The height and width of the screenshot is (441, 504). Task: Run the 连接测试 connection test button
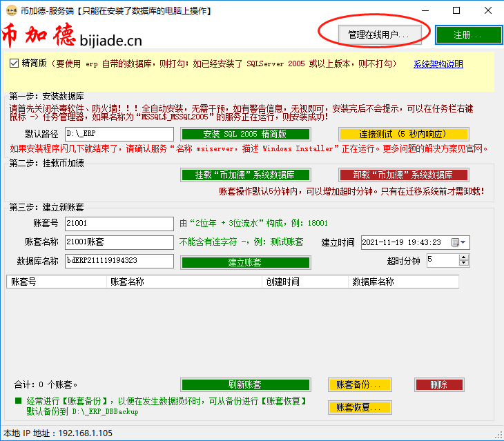coord(403,134)
